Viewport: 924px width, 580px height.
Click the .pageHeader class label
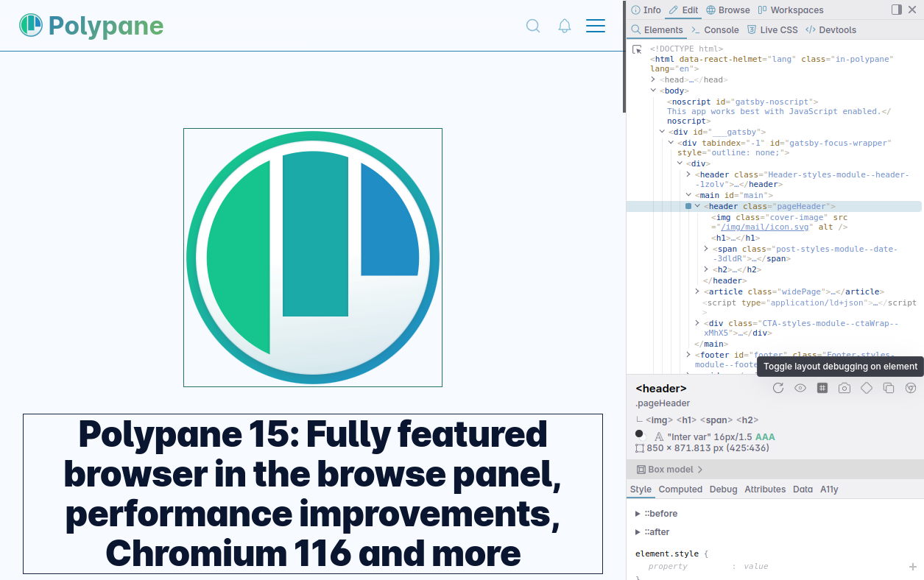pyautogui.click(x=663, y=403)
